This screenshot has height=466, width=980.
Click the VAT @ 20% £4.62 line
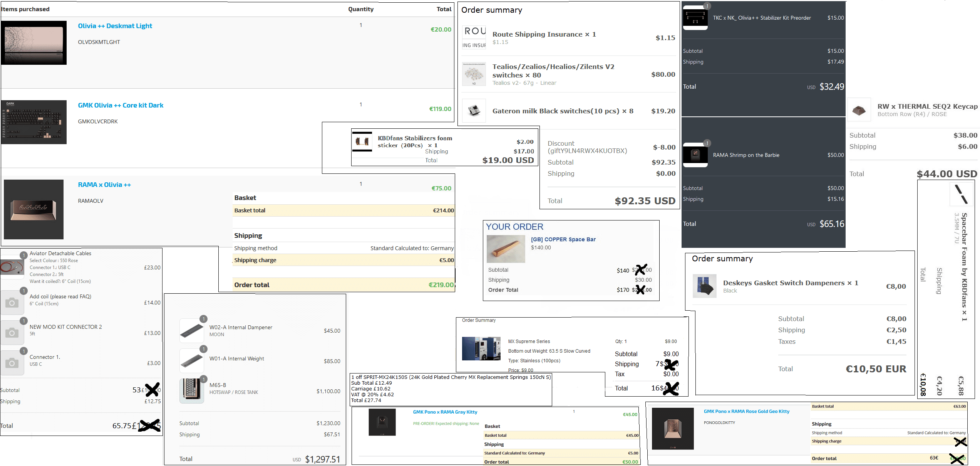pyautogui.click(x=372, y=395)
